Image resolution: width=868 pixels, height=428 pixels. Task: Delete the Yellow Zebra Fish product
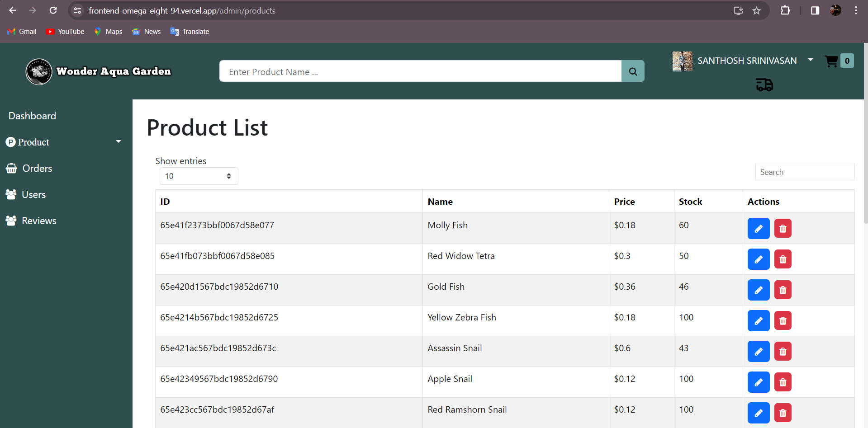pyautogui.click(x=783, y=320)
